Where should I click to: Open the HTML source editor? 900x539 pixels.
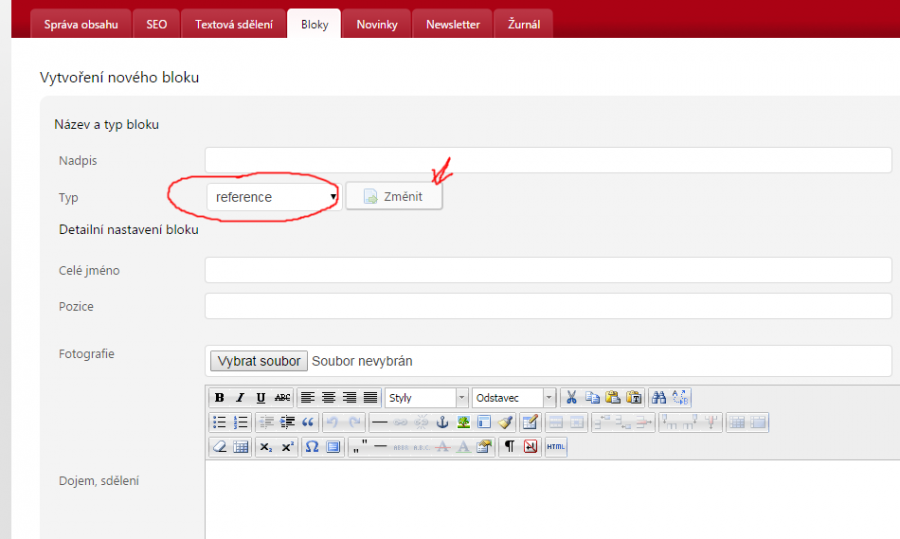[556, 447]
